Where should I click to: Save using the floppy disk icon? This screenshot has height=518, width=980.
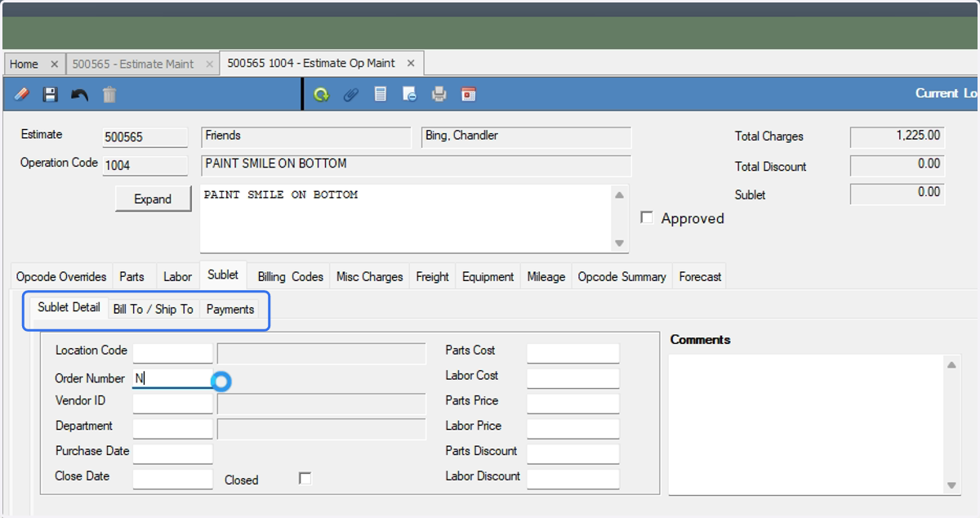(51, 95)
